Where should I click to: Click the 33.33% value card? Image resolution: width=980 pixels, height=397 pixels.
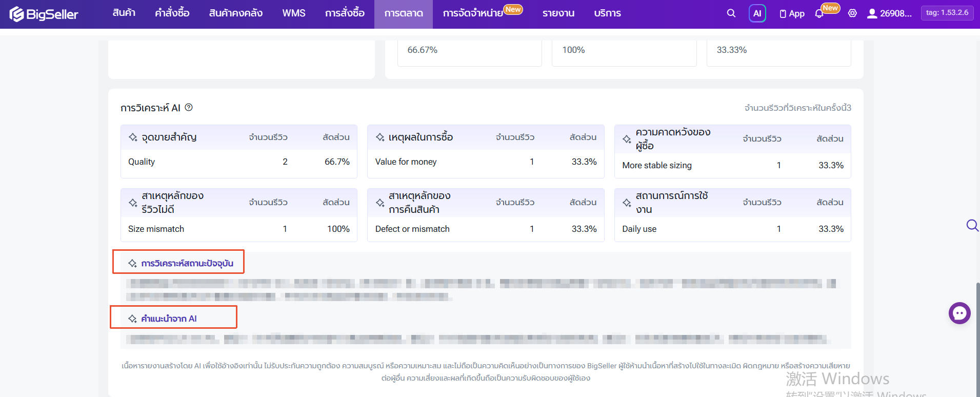click(778, 53)
